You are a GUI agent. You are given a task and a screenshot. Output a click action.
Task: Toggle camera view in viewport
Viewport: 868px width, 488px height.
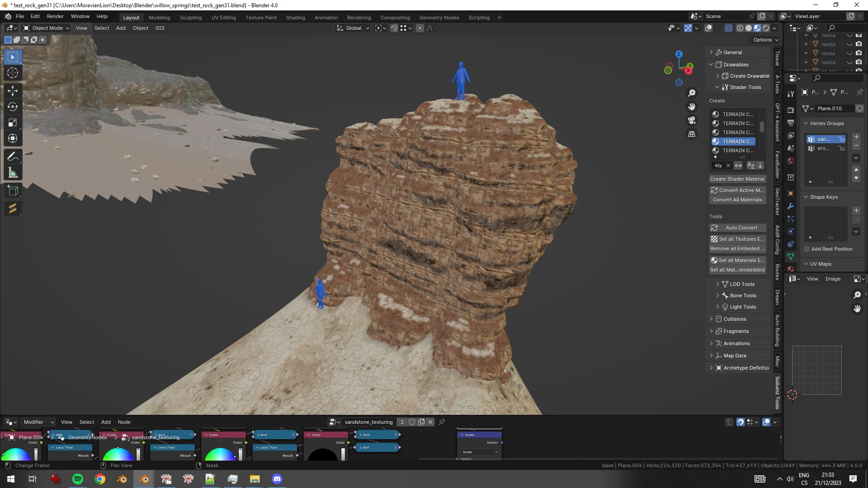coord(692,120)
